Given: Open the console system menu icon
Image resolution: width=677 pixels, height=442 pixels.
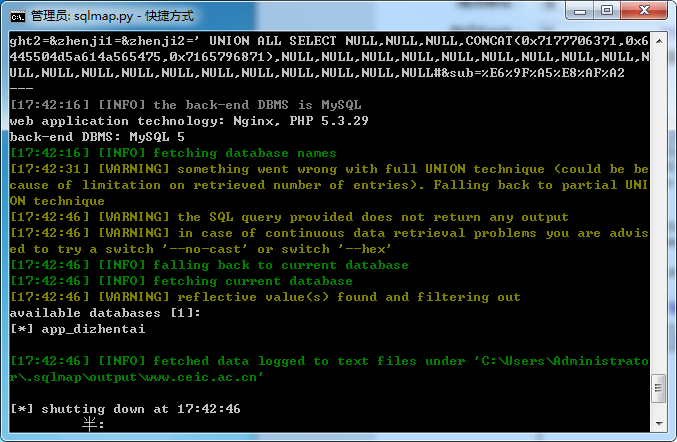Looking at the screenshot, I should click(x=18, y=16).
